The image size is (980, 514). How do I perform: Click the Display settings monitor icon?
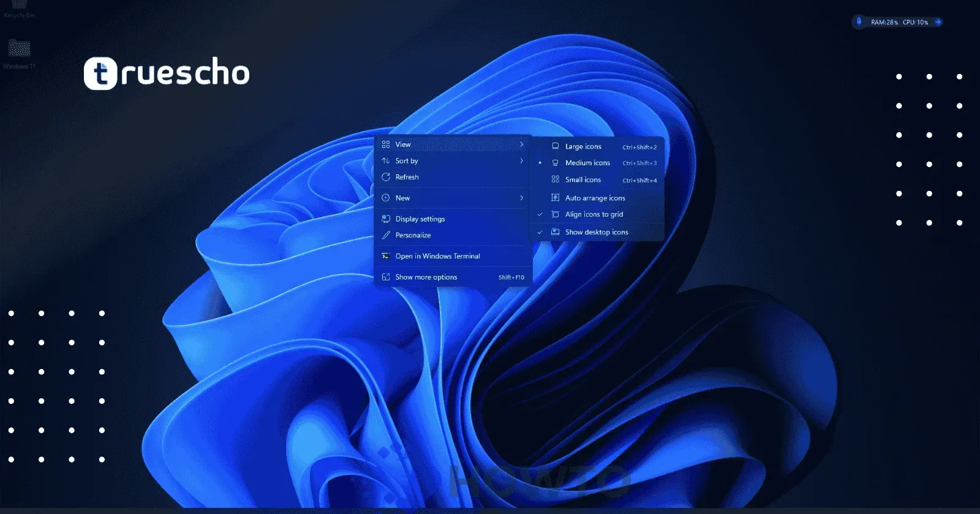(386, 218)
